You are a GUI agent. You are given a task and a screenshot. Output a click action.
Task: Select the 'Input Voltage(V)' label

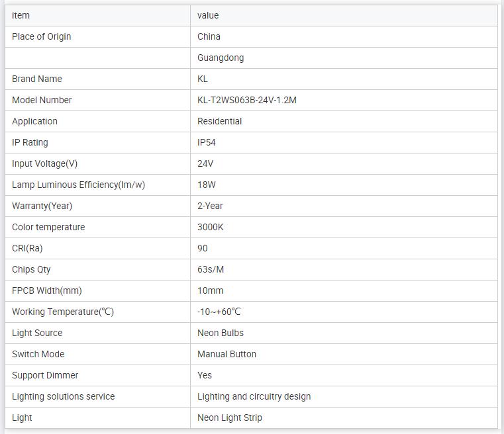45,163
